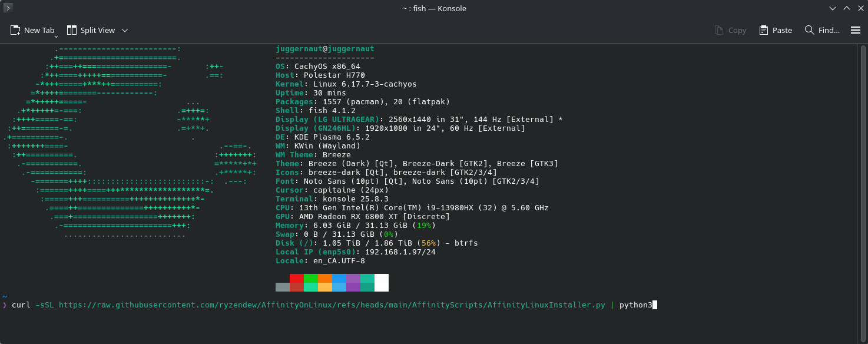The height and width of the screenshot is (344, 868).
Task: Click the Display (LG ULTRAGEAR) line
Action: pos(419,120)
